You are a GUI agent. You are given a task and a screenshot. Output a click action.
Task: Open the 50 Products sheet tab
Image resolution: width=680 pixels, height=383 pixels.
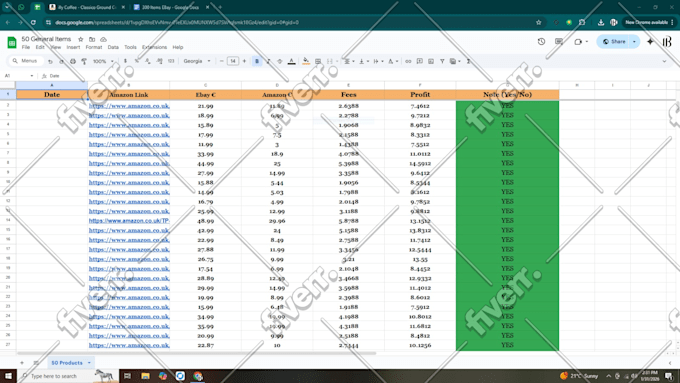[67, 363]
